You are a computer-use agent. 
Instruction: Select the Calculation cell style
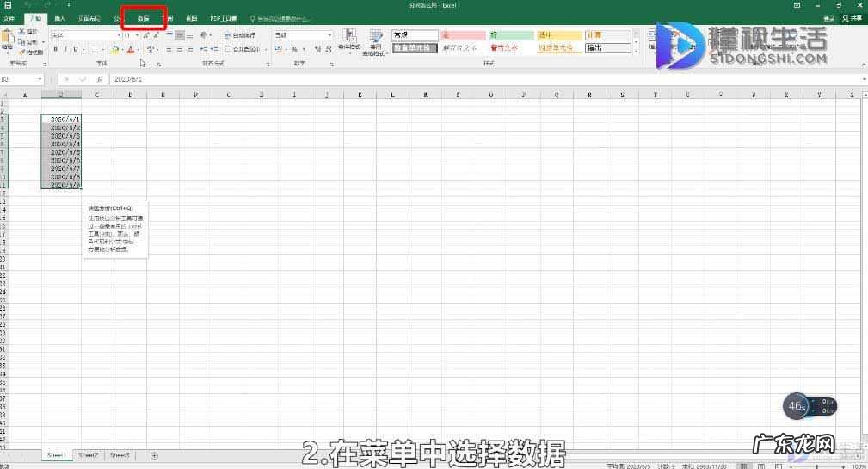tap(608, 35)
